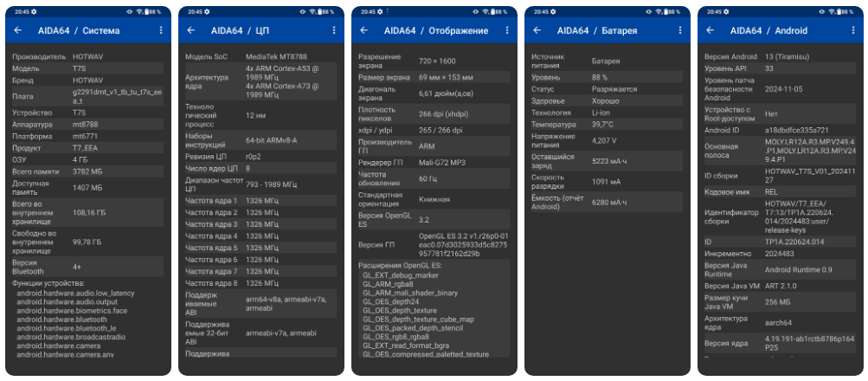868x381 pixels.
Task: Tap the Частота обновления 60 Гц row
Action: click(x=434, y=178)
